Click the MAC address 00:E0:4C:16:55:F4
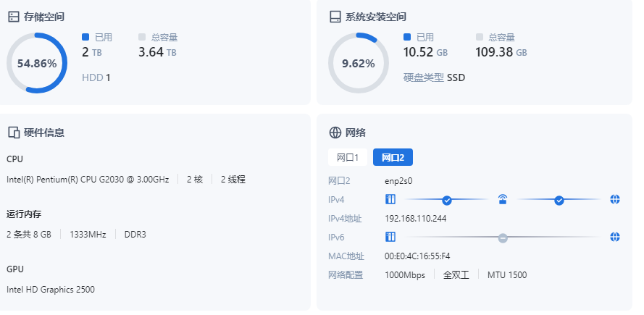This screenshot has height=315, width=644. click(x=417, y=256)
